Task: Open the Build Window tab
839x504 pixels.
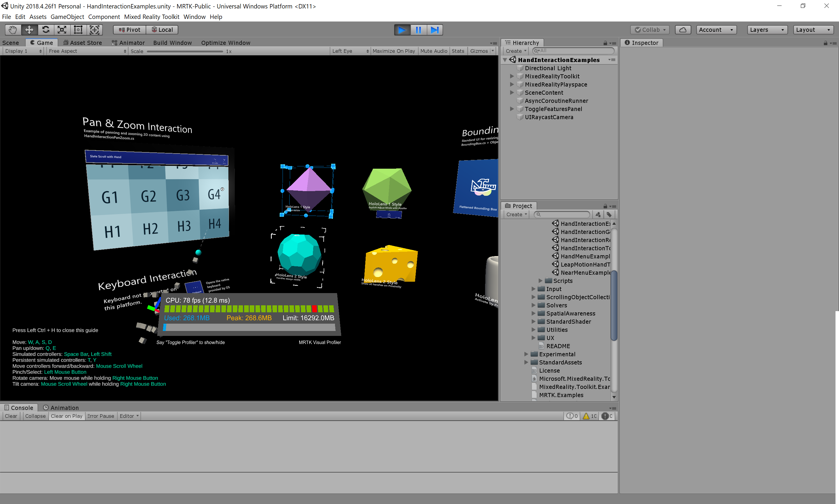Action: [x=172, y=43]
